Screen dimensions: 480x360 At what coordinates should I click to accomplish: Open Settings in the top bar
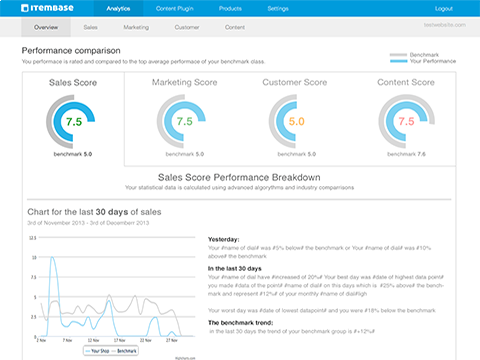[x=278, y=8]
